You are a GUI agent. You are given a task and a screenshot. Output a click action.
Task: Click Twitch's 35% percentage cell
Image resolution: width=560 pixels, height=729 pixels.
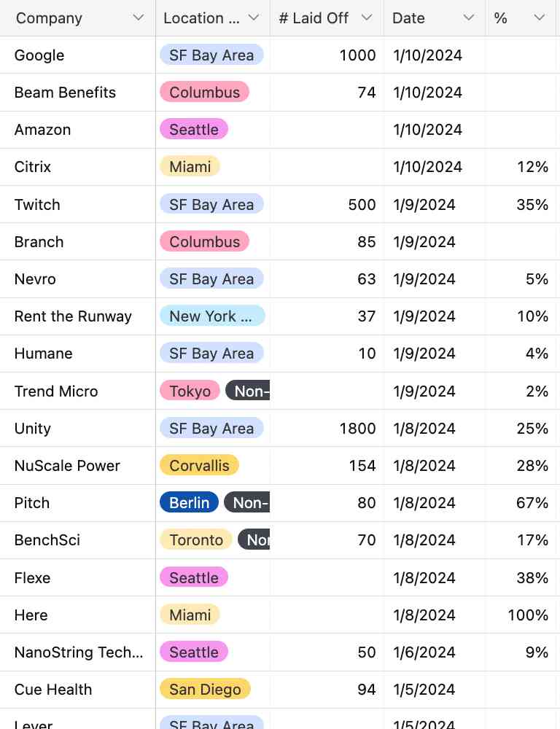(x=521, y=205)
